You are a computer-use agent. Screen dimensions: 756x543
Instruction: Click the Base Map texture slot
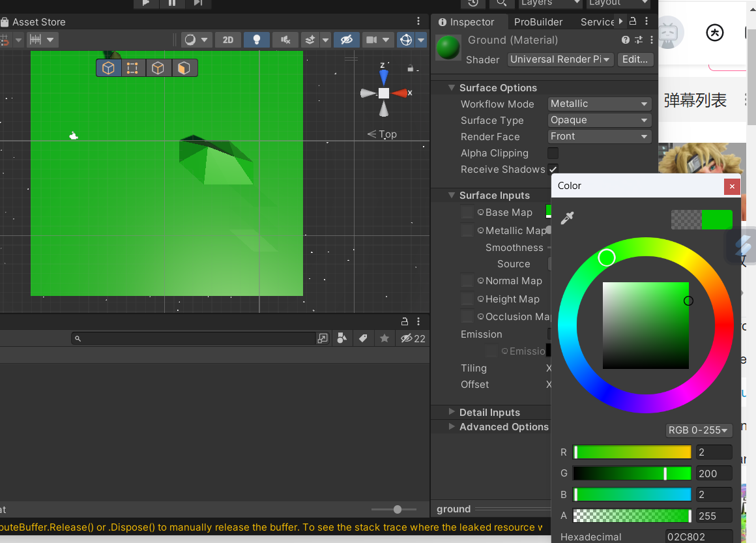467,213
